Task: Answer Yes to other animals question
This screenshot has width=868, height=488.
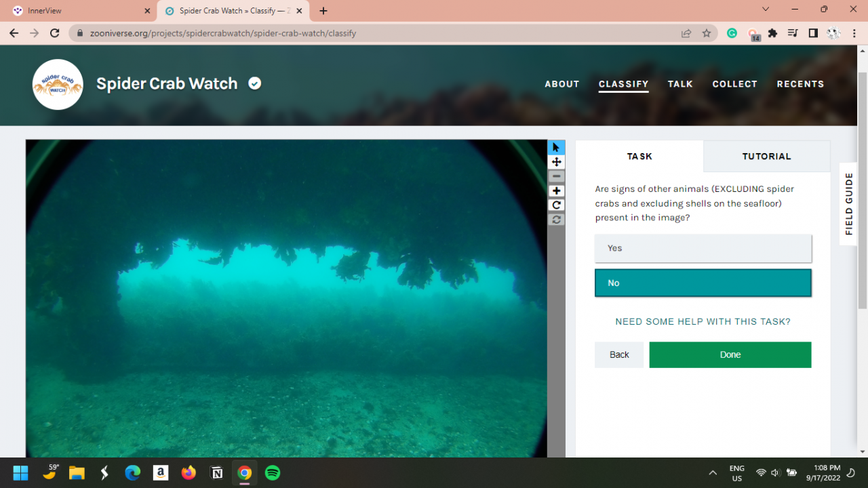Action: [x=703, y=248]
